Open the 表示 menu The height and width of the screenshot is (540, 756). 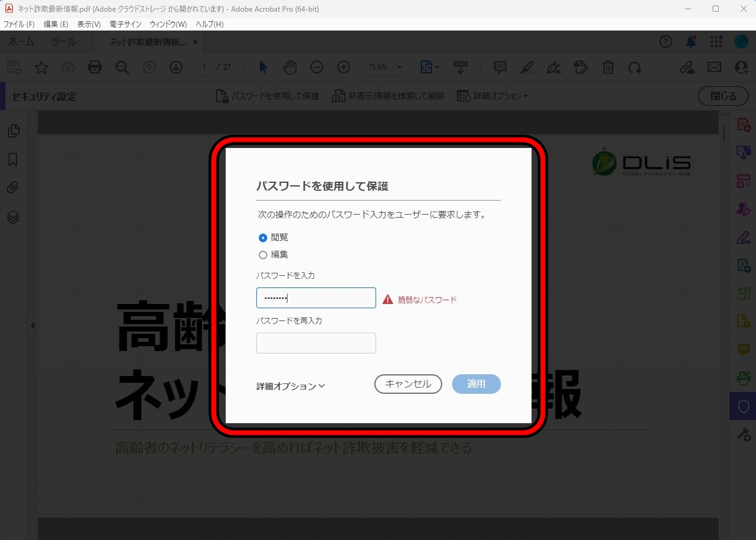click(x=88, y=24)
